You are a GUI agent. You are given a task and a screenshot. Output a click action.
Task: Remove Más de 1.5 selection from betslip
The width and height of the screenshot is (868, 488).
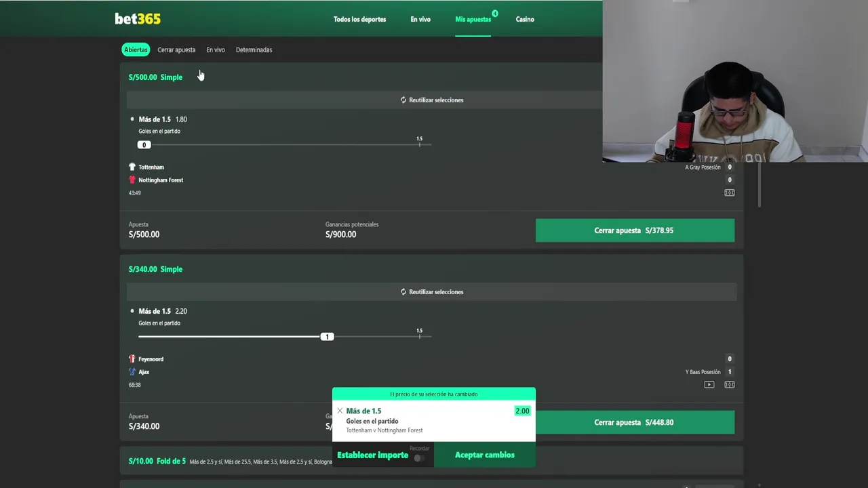tap(340, 411)
